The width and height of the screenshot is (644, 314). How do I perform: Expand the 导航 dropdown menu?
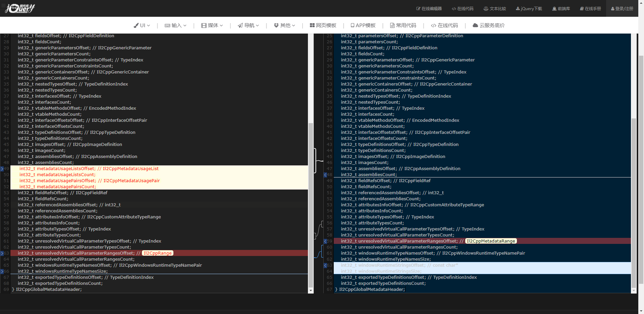[248, 25]
